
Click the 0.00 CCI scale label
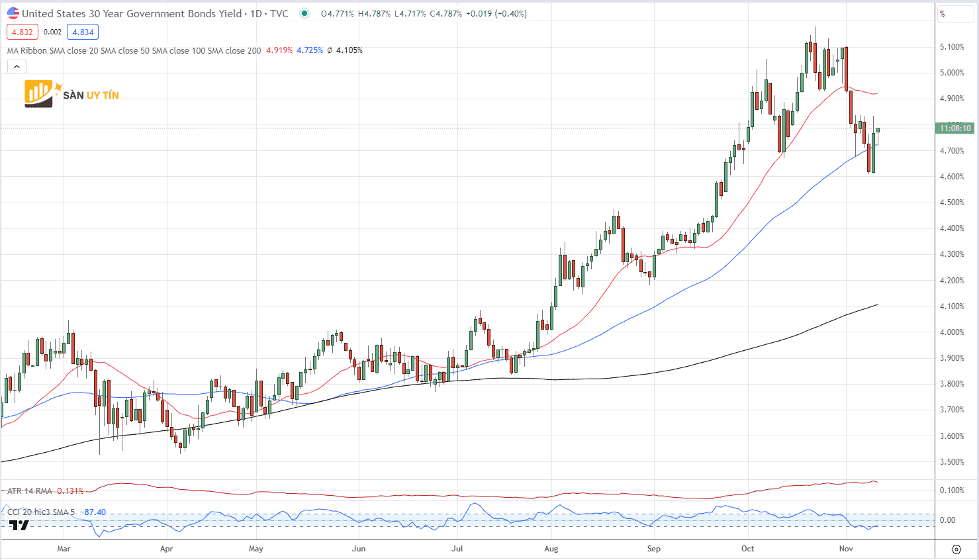(x=947, y=520)
